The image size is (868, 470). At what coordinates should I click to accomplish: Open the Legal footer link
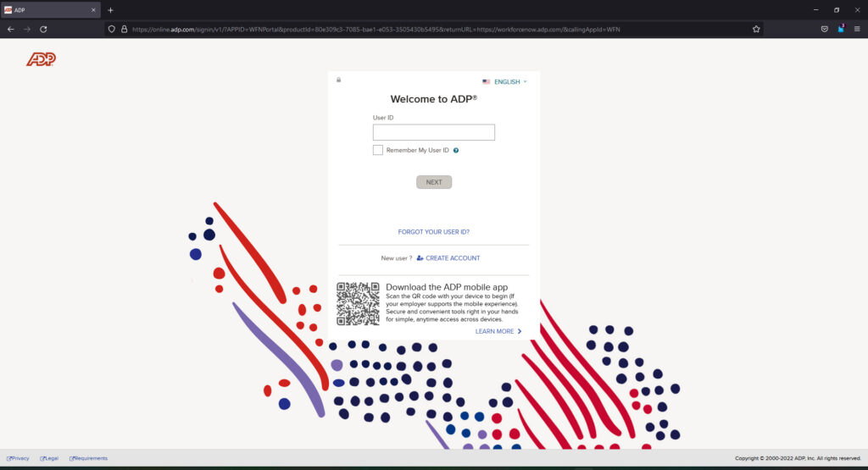coord(49,458)
